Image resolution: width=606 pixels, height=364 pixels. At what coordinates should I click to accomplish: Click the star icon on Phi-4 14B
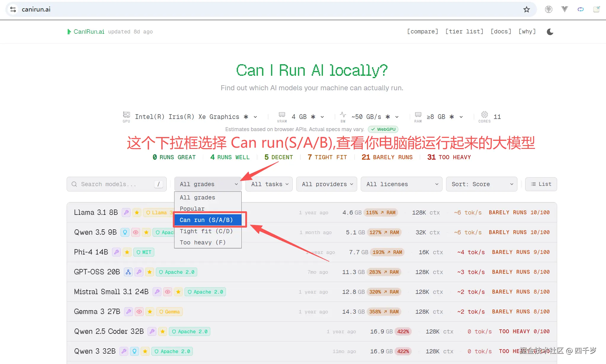click(x=127, y=252)
